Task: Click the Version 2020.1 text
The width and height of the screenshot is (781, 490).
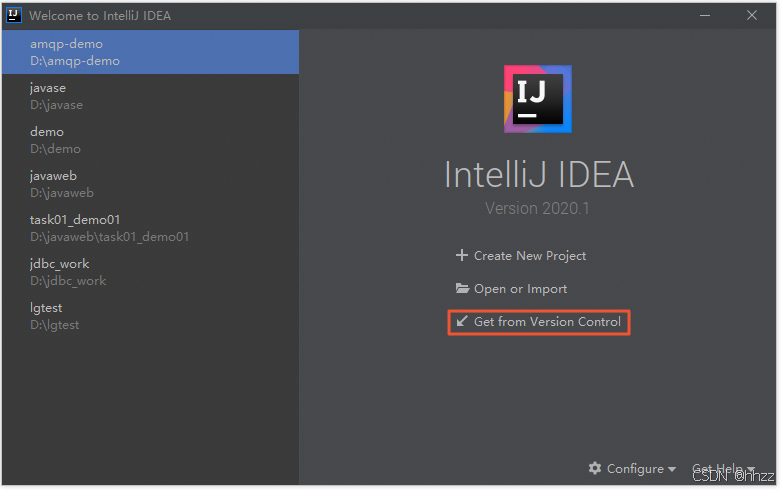Action: tap(537, 208)
